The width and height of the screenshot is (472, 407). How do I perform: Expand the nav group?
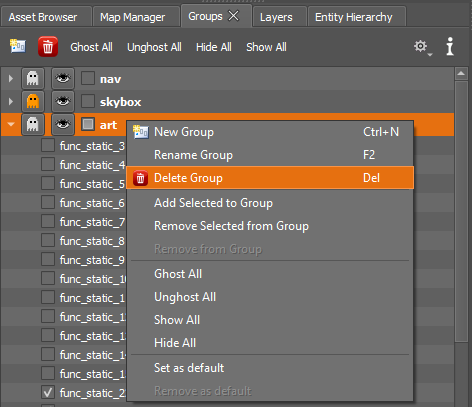[11, 79]
